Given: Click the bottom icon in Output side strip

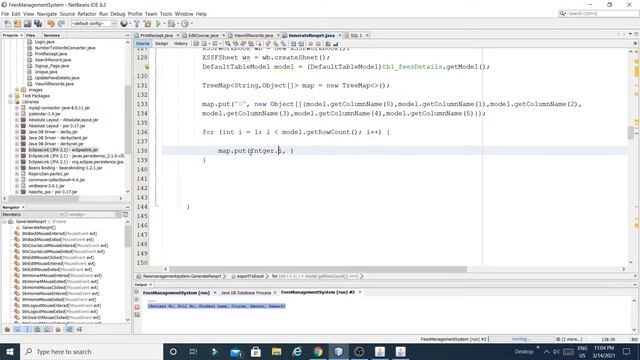Looking at the screenshot, I should (137, 315).
